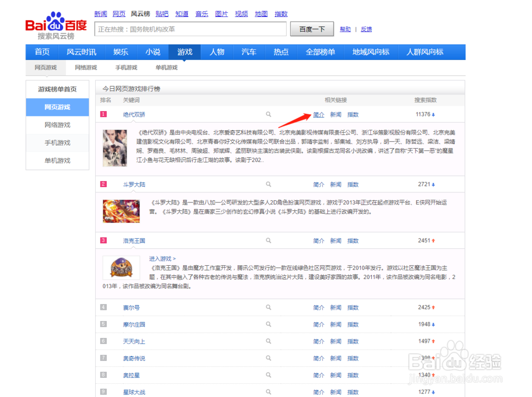Click search magnifier icon for 赛尔号
Screen dimensions: 532x397
pyautogui.click(x=268, y=308)
